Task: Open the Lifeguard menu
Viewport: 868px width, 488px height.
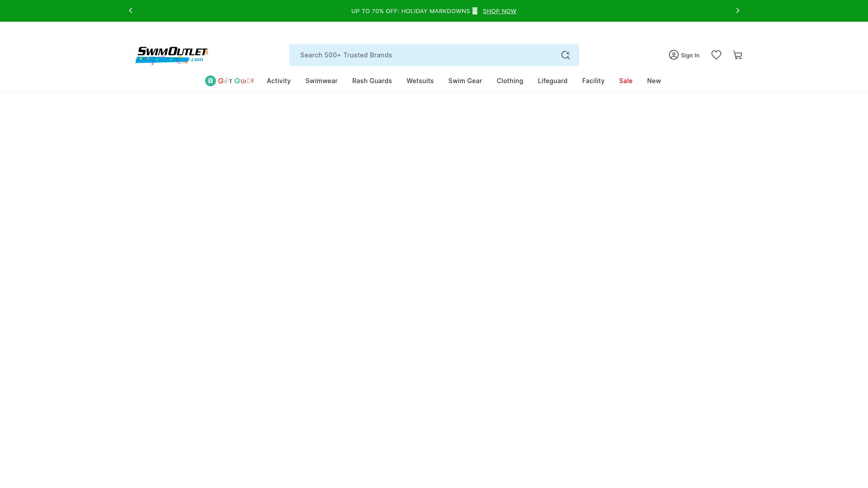Action: point(552,81)
